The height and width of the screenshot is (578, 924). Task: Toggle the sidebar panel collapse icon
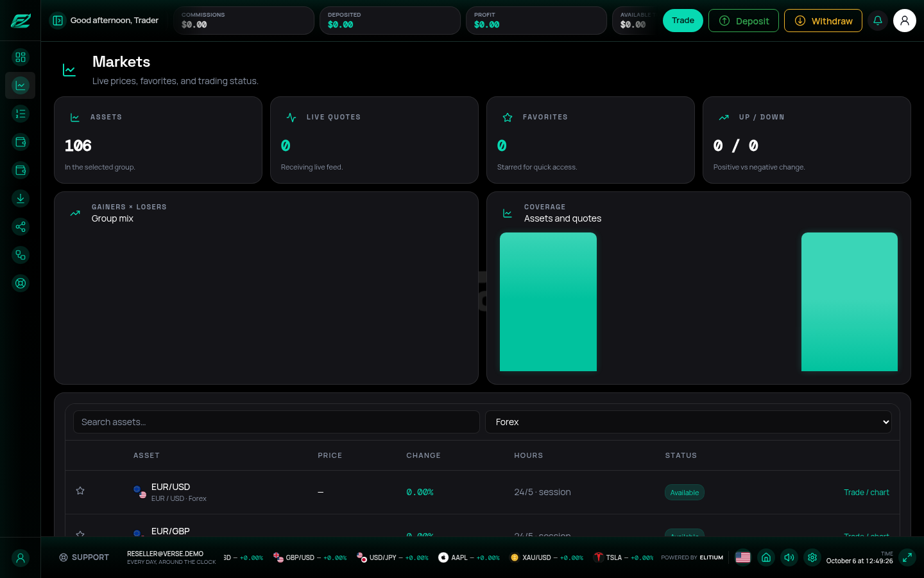[58, 21]
